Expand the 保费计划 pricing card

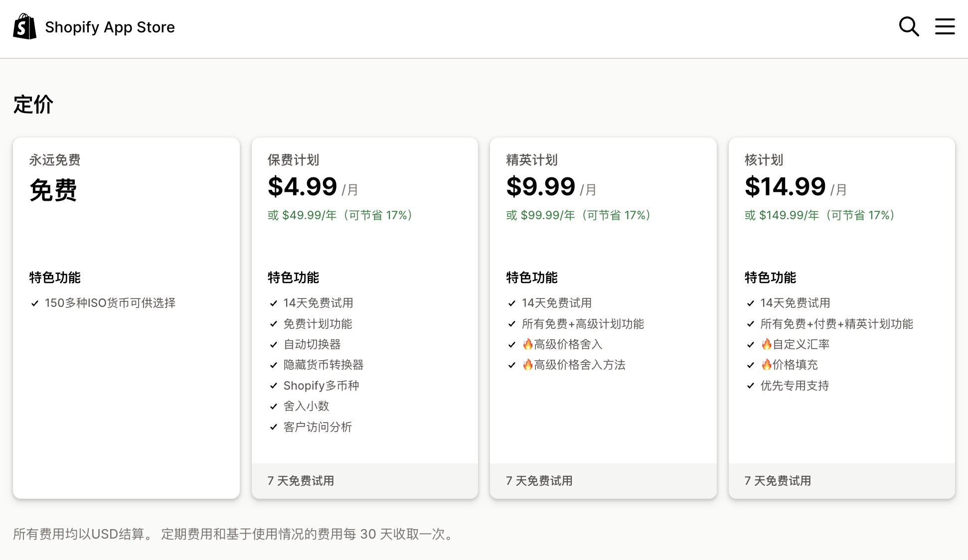click(364, 319)
